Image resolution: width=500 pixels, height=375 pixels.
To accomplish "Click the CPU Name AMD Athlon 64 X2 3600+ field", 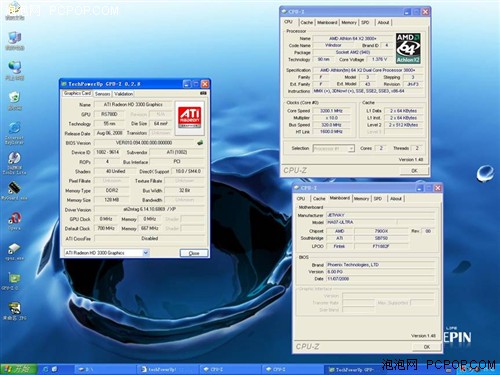I will coord(352,38).
